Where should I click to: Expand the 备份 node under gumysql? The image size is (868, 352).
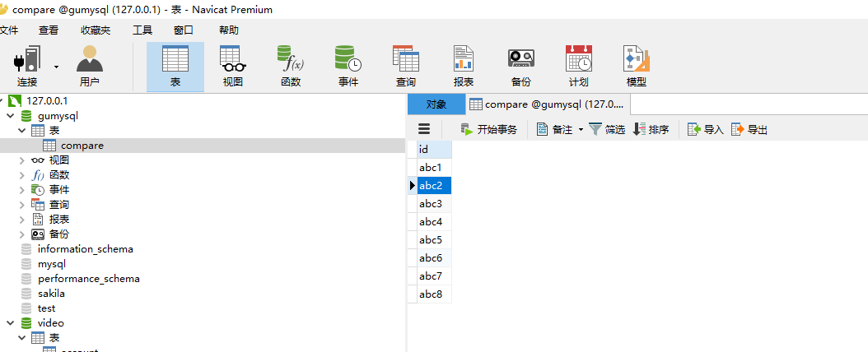point(21,234)
